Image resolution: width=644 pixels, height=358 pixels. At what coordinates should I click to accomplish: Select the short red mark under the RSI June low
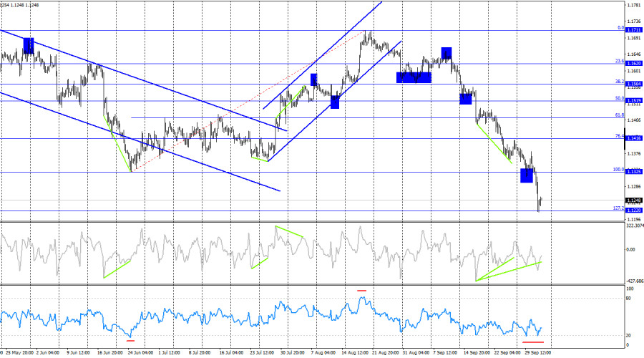[x=130, y=340]
